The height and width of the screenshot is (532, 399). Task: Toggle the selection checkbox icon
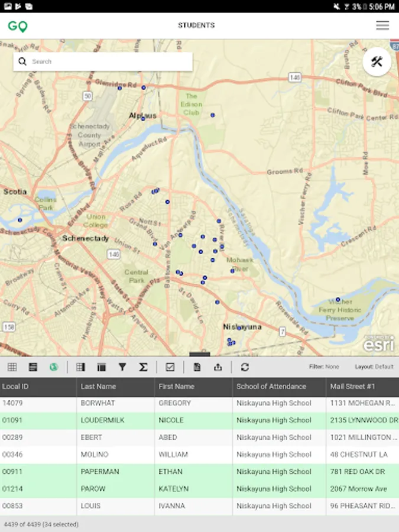(170, 367)
